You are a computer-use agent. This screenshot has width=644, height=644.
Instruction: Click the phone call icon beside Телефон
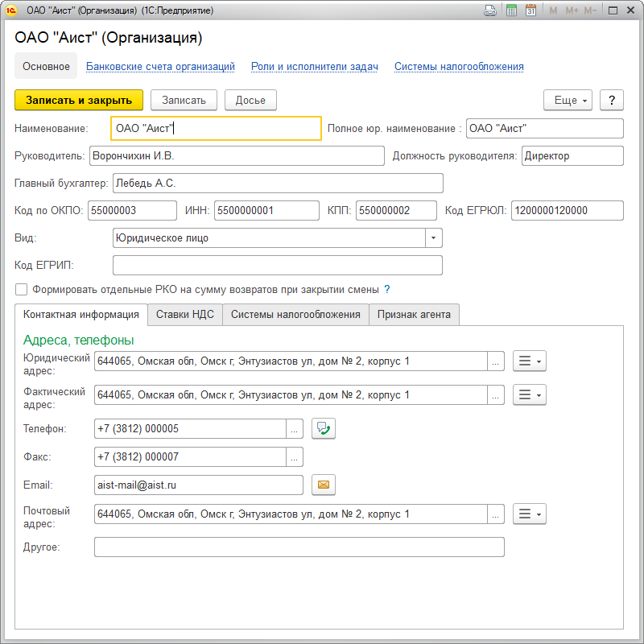(x=324, y=429)
